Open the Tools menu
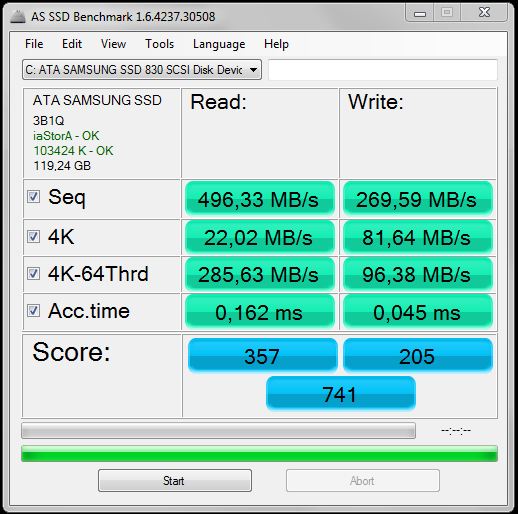The height and width of the screenshot is (514, 518). tap(159, 44)
